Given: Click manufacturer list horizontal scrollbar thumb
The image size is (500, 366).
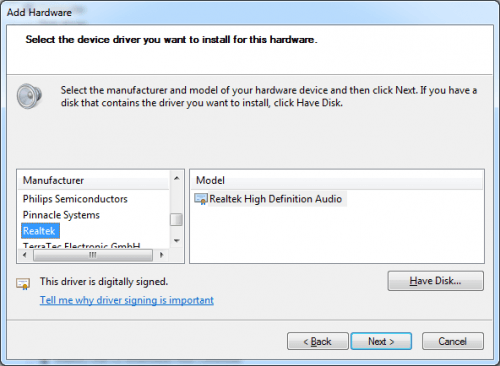Looking at the screenshot, I should click(93, 255).
